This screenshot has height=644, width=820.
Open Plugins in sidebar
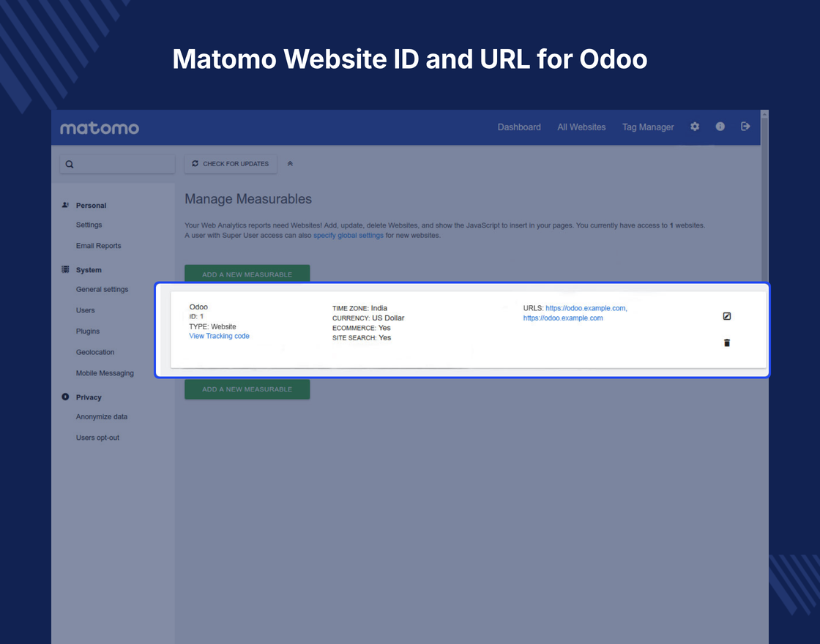point(87,331)
